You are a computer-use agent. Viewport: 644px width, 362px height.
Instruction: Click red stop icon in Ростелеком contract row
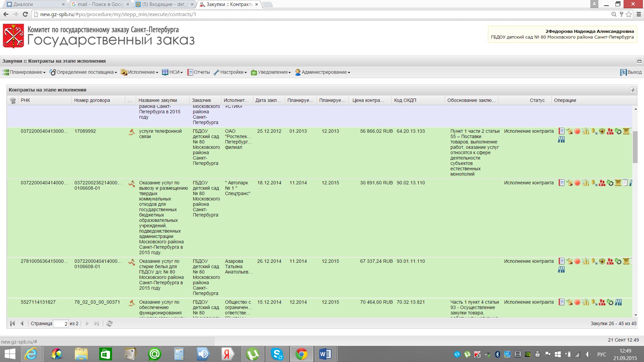(x=577, y=131)
